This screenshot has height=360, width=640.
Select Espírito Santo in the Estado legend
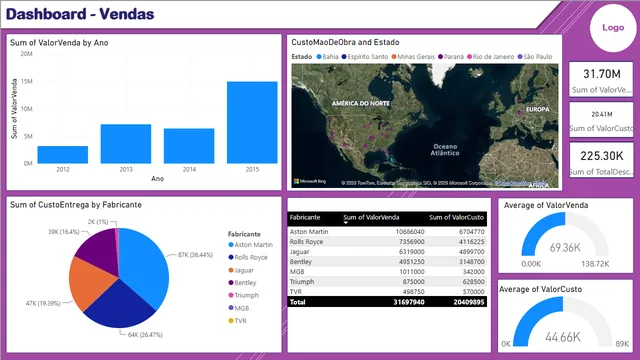(x=365, y=57)
